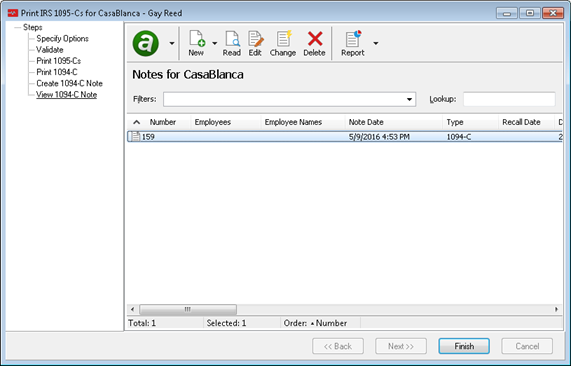Go to the Print 1095-Cs step
The image size is (571, 366).
[x=59, y=61]
